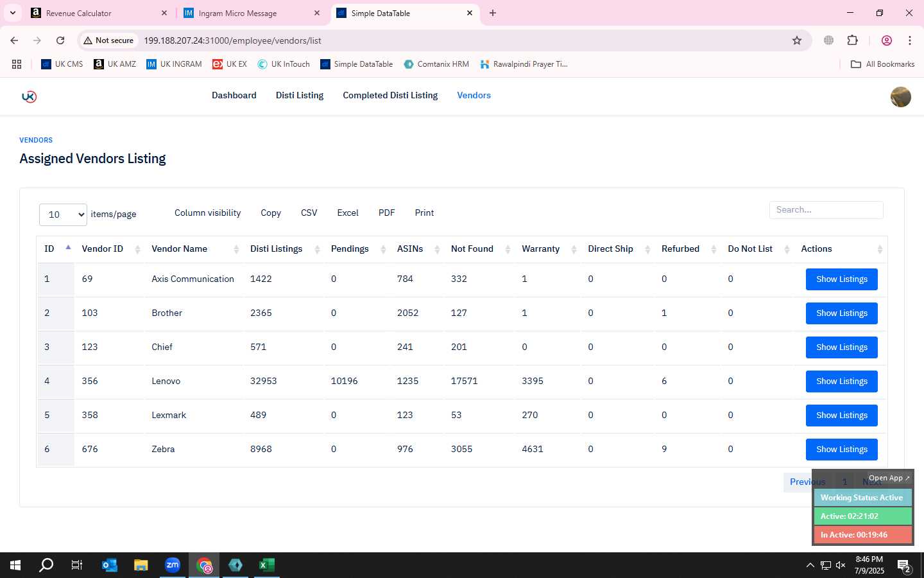Open the items per page dropdown

click(x=63, y=215)
